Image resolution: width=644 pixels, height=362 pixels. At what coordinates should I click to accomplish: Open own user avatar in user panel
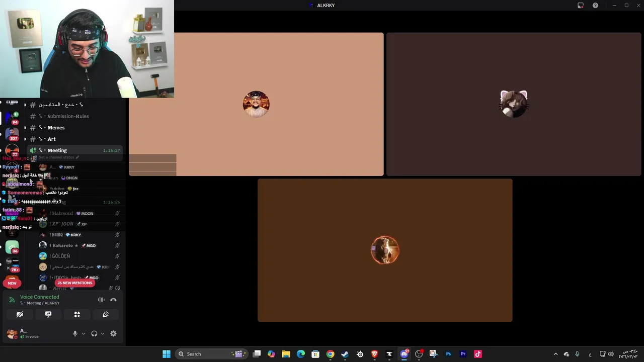tap(12, 334)
